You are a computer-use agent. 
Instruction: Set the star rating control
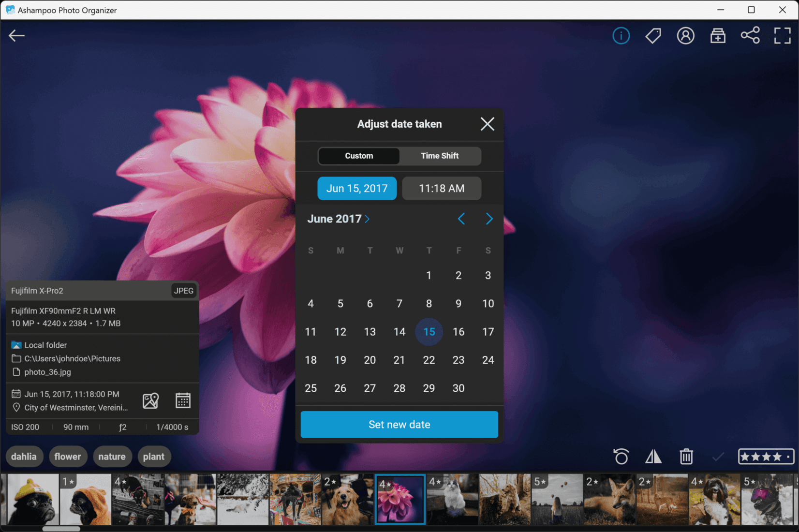(766, 456)
